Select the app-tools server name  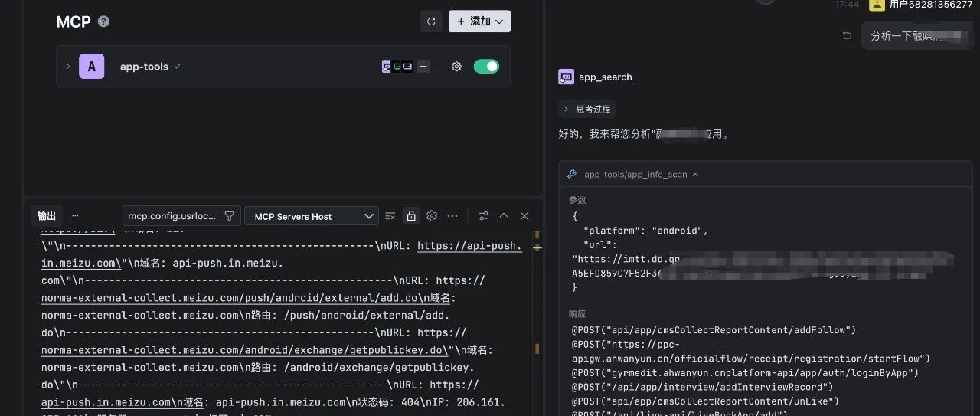[144, 67]
